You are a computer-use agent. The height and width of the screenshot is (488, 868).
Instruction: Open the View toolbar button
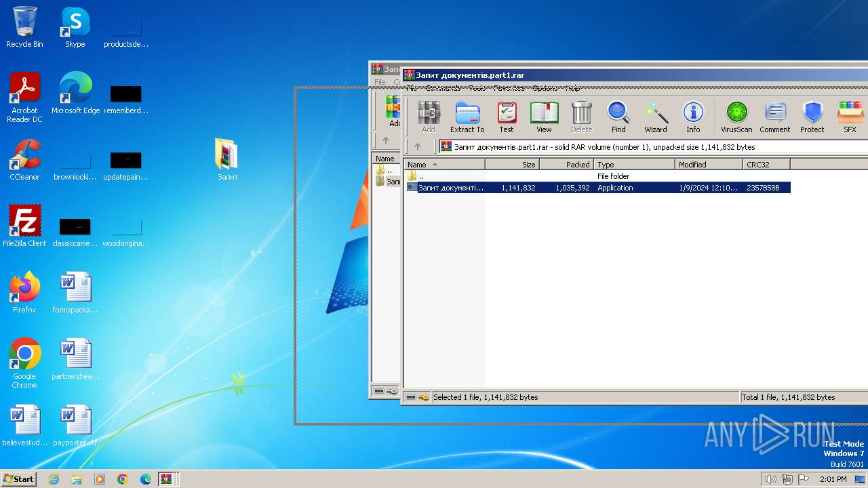[544, 117]
